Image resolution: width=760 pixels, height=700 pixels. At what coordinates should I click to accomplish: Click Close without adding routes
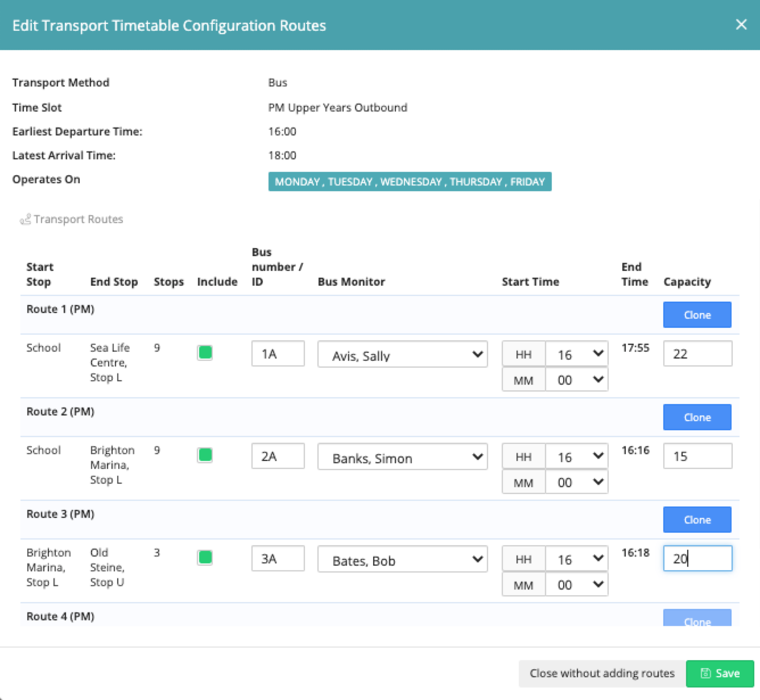pos(602,673)
